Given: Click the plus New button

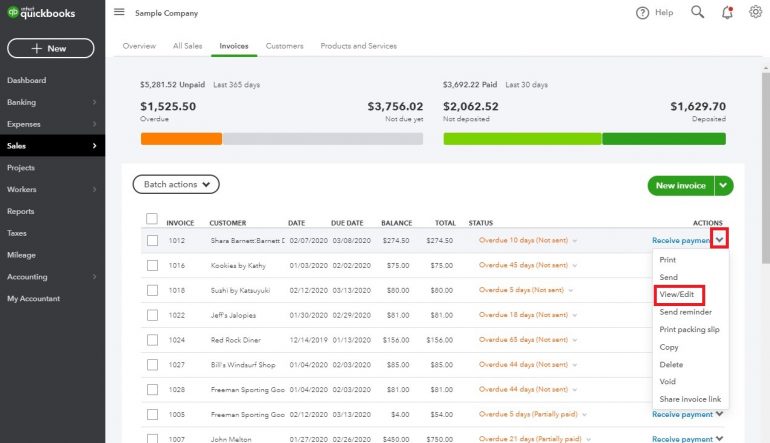Looking at the screenshot, I should pyautogui.click(x=51, y=48).
